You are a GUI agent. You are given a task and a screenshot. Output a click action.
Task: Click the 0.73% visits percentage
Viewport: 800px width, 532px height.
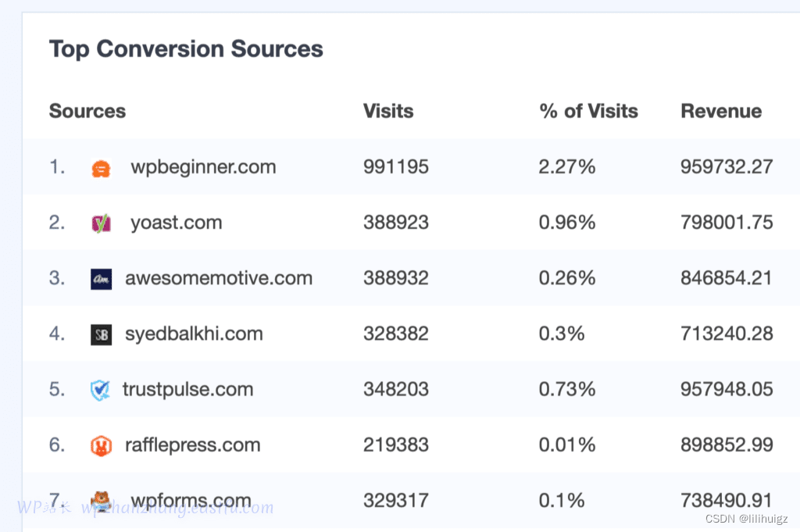[567, 389]
